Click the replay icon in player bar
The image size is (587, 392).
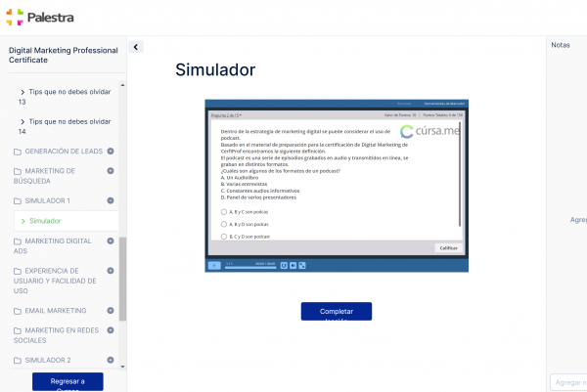284,265
